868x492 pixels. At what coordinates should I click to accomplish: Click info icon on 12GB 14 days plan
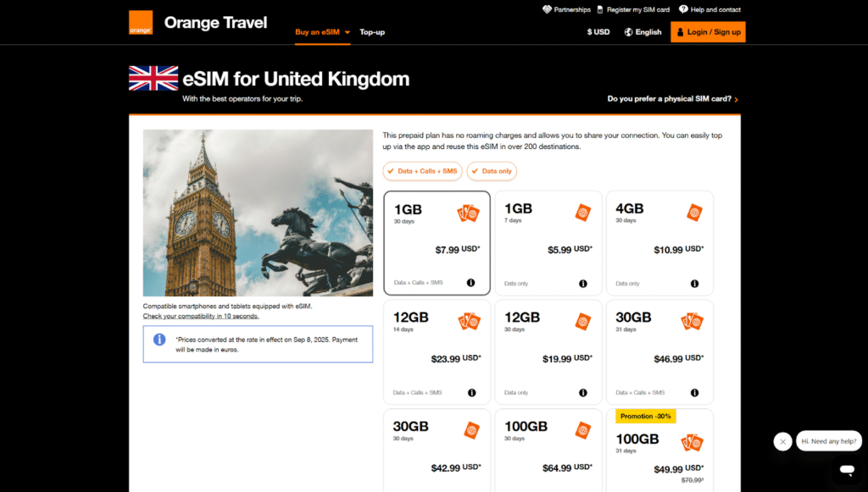tap(471, 392)
